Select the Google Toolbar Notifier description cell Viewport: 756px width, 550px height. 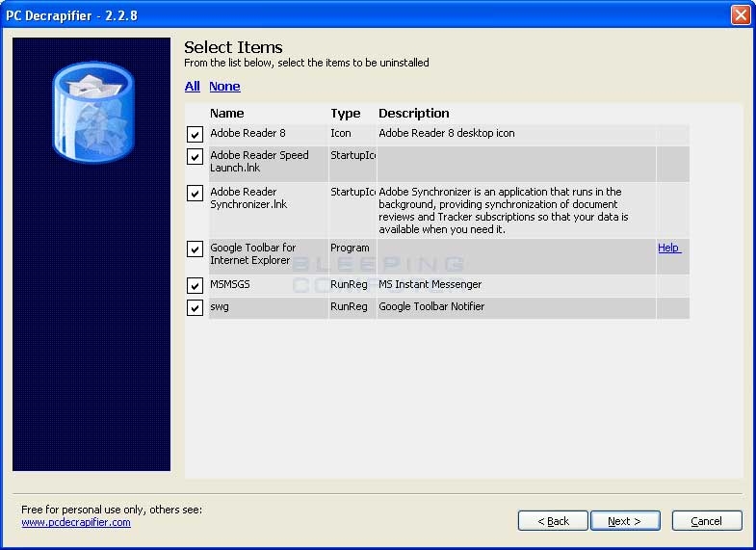pos(431,306)
